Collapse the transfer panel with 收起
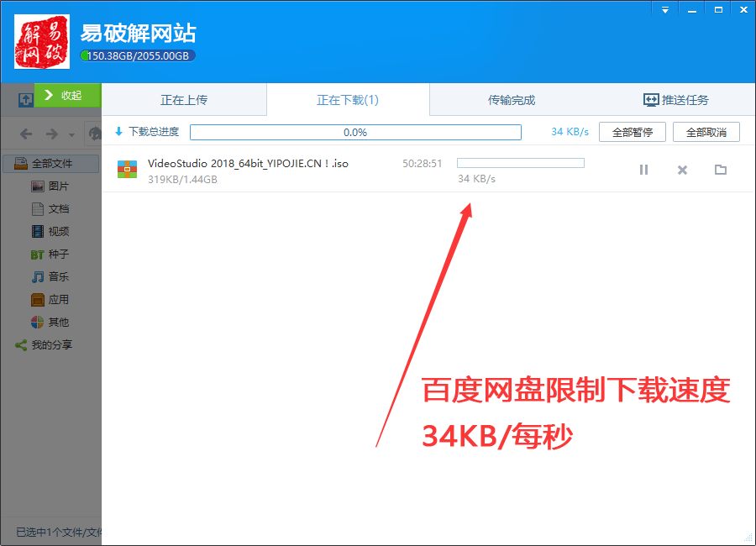This screenshot has width=756, height=546. pyautogui.click(x=67, y=95)
